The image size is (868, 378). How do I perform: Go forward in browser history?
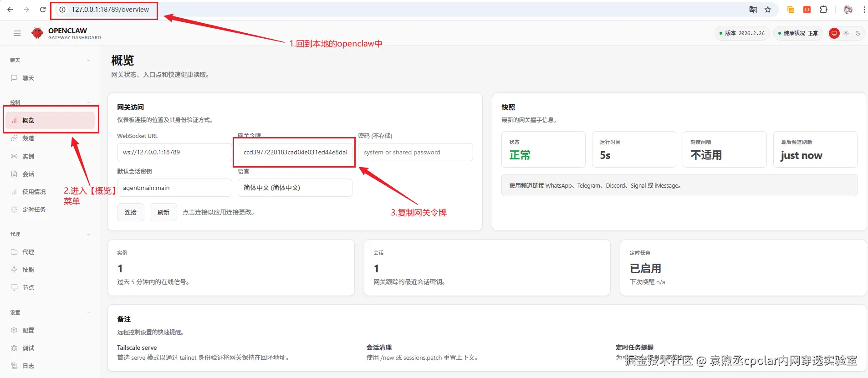tap(26, 10)
